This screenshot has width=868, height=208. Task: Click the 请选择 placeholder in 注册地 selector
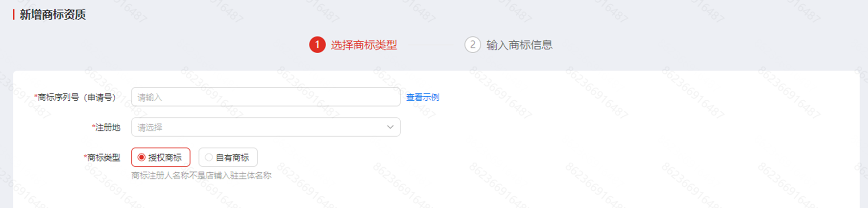(150, 128)
